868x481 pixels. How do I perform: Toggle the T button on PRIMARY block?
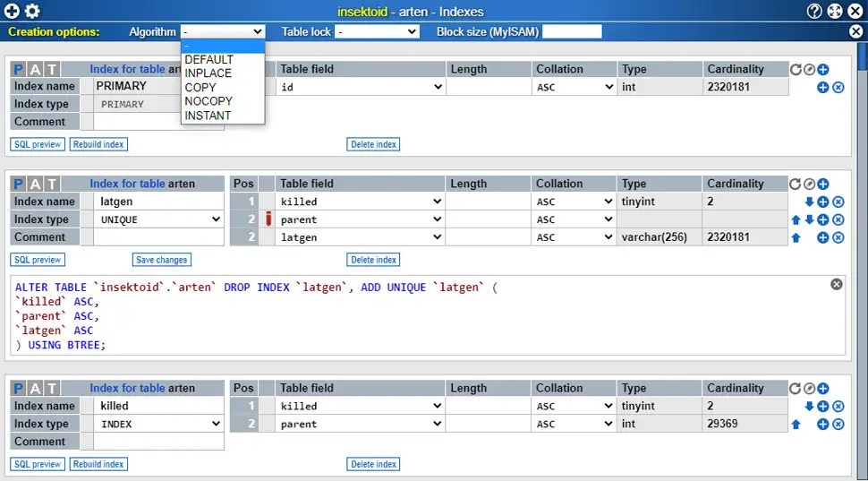tap(52, 69)
